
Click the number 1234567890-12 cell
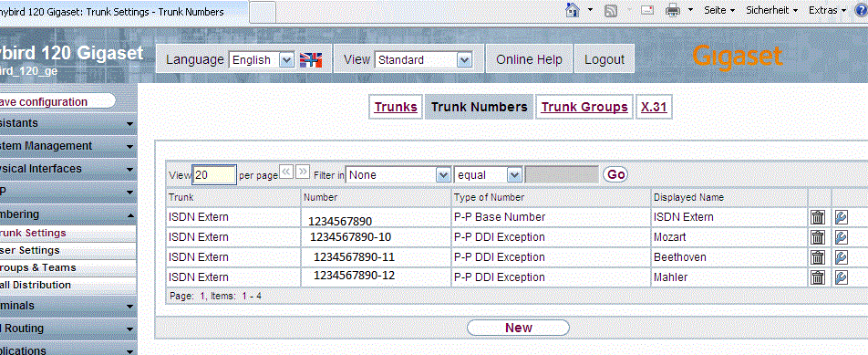click(x=376, y=276)
